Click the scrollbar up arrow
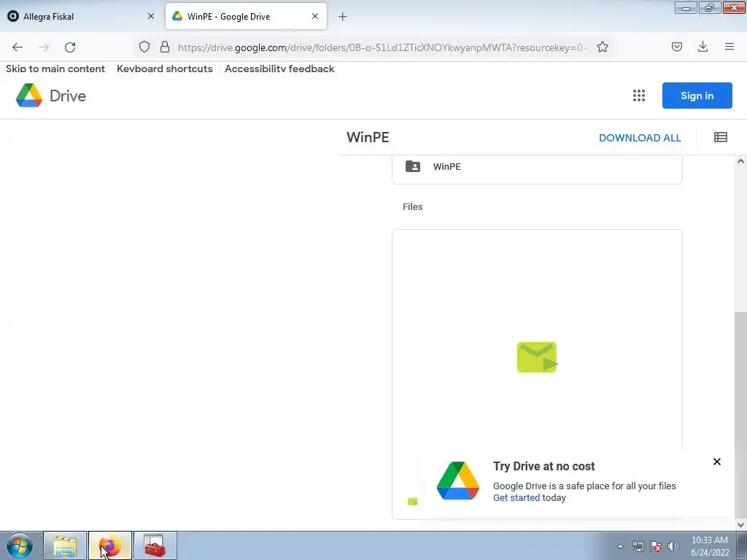The image size is (747, 560). pos(740,161)
